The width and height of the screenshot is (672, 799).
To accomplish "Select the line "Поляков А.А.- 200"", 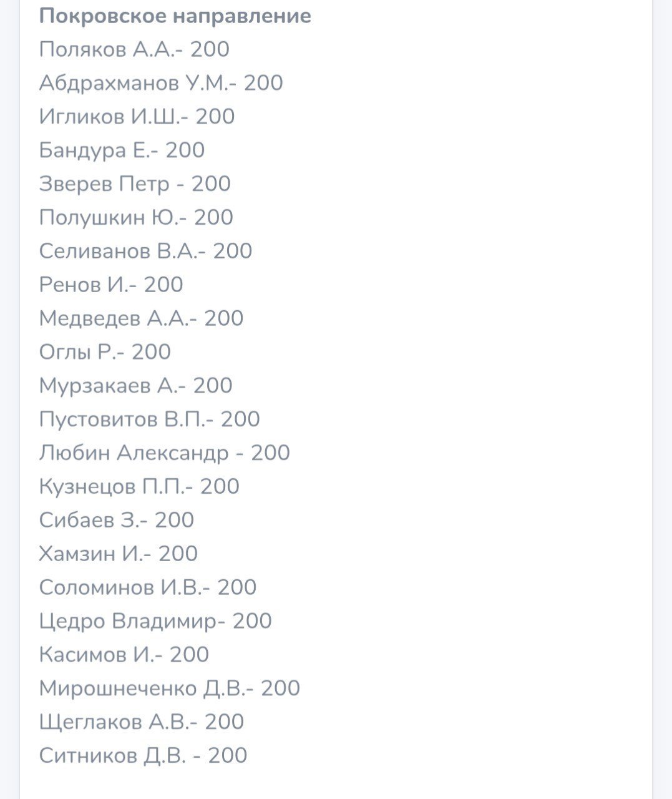I will 134,49.
